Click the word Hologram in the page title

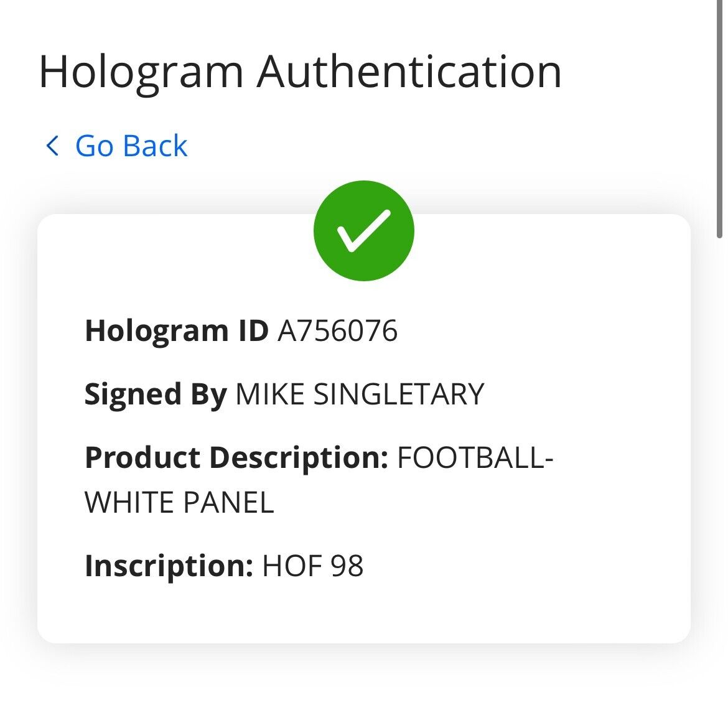tap(141, 72)
